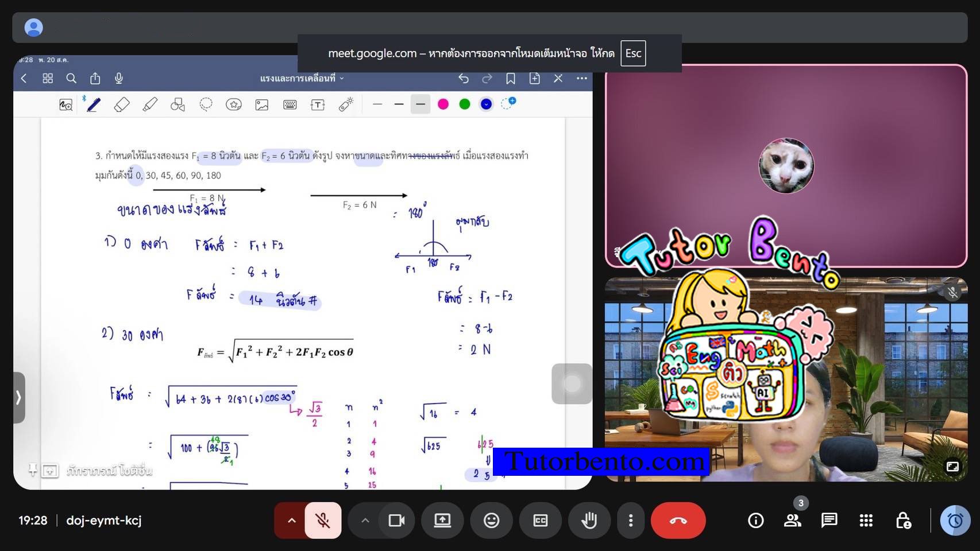Select the Pen tool

[93, 104]
